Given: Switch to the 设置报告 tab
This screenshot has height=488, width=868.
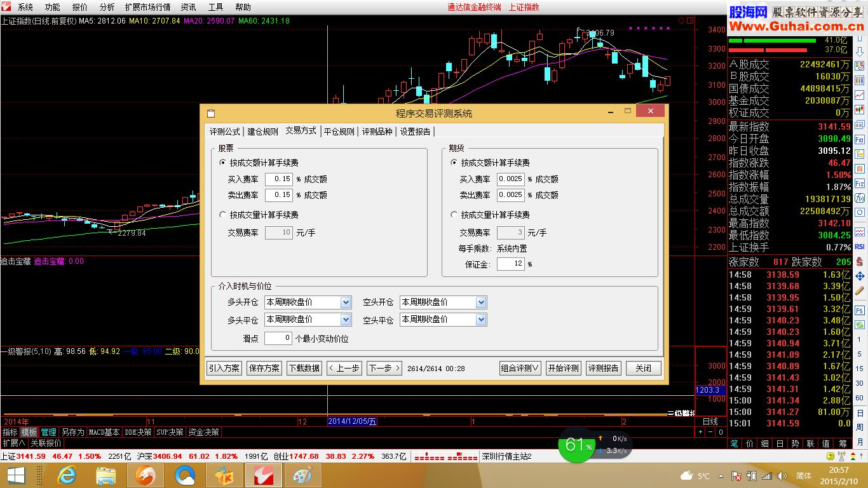Looking at the screenshot, I should click(x=415, y=132).
